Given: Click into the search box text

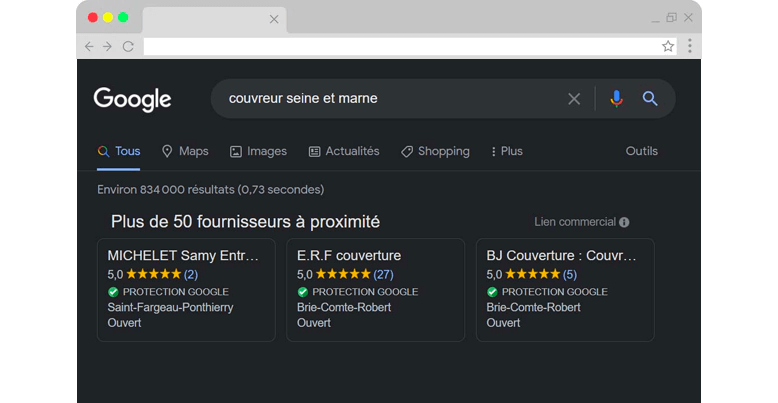Looking at the screenshot, I should click(x=303, y=98).
